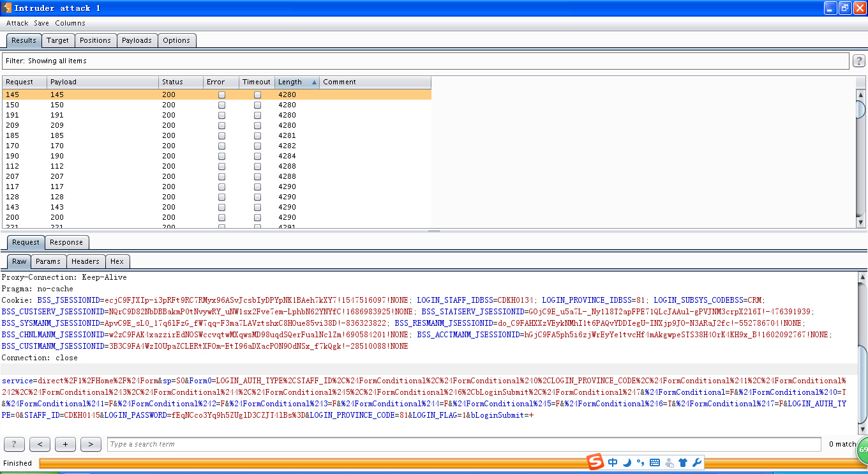Tick Error checkbox for request 191

click(x=221, y=115)
